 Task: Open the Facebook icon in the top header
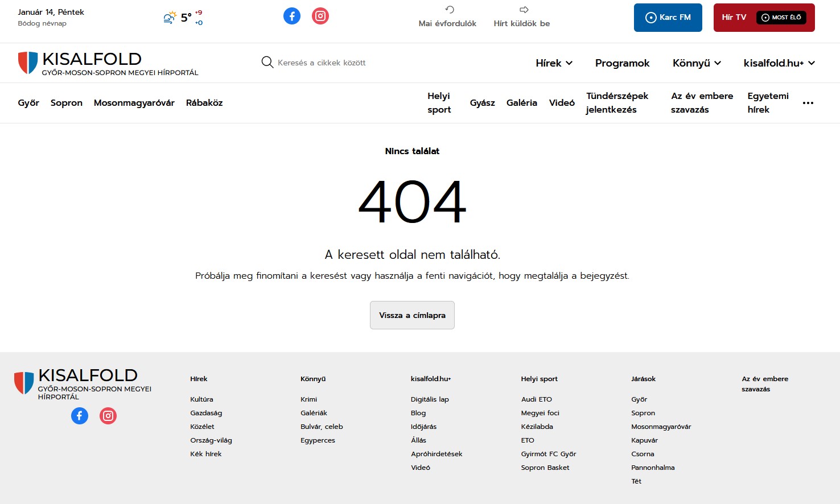292,16
